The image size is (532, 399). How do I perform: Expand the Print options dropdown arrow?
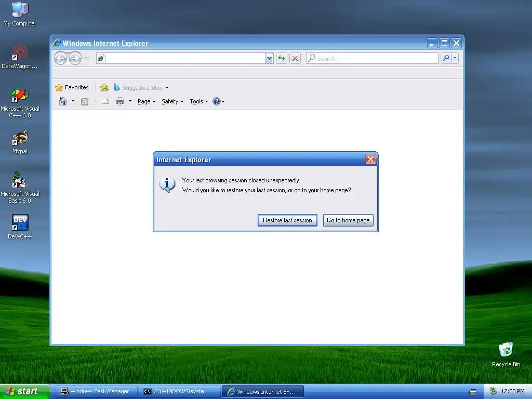click(130, 101)
